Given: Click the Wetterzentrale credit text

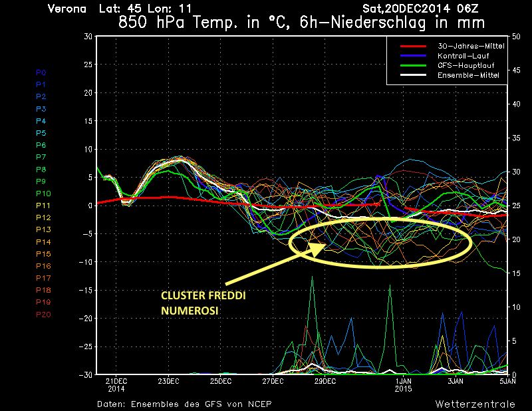Looking at the screenshot, I should [475, 404].
